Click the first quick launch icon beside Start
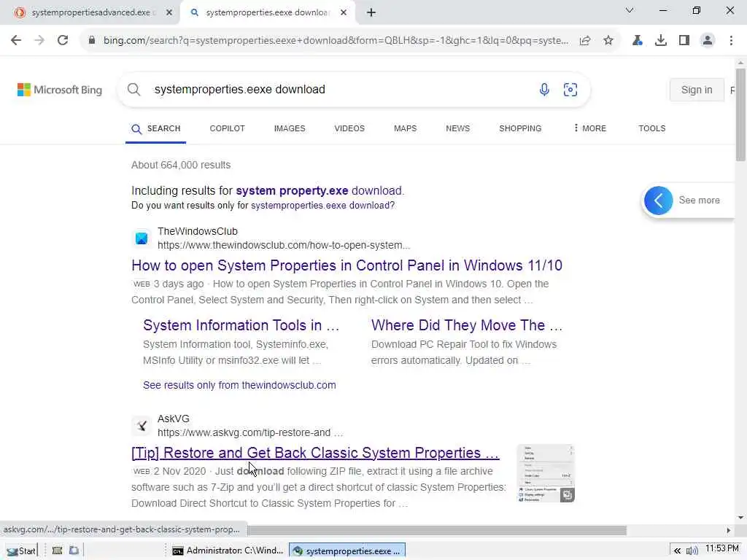This screenshot has height=560, width=747. [57, 551]
